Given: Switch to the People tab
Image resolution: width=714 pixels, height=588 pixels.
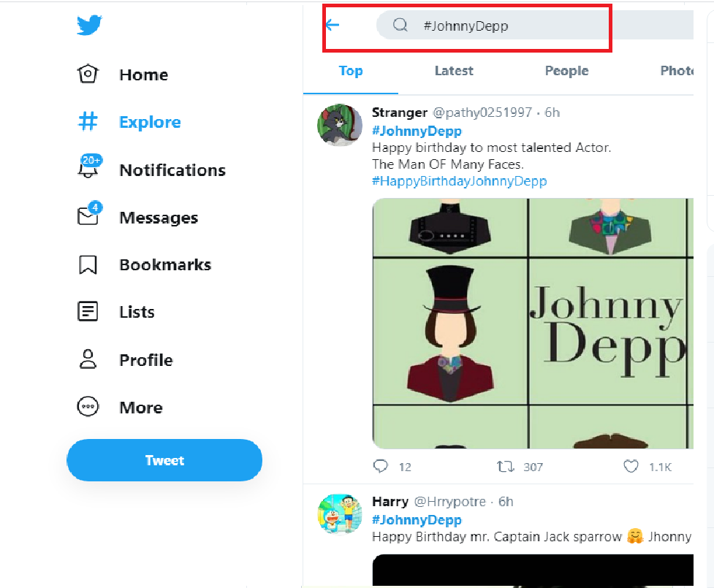Looking at the screenshot, I should pyautogui.click(x=567, y=71).
